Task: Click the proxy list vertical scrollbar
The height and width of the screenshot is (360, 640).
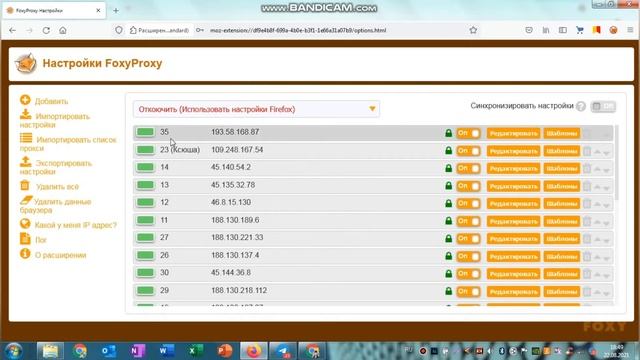Action: pos(616,163)
